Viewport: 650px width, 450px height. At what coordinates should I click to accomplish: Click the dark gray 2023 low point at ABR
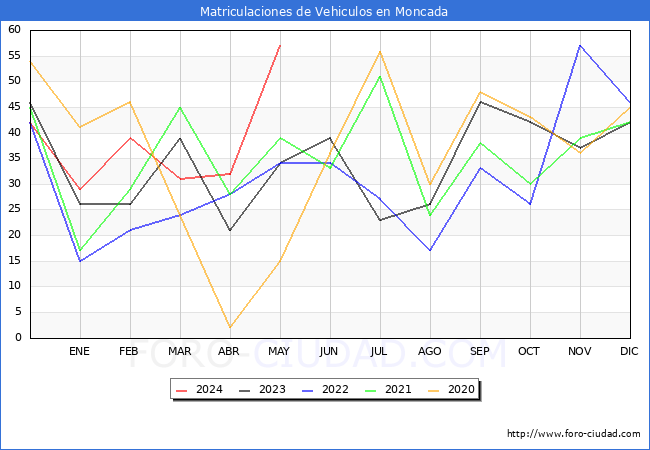(x=230, y=230)
